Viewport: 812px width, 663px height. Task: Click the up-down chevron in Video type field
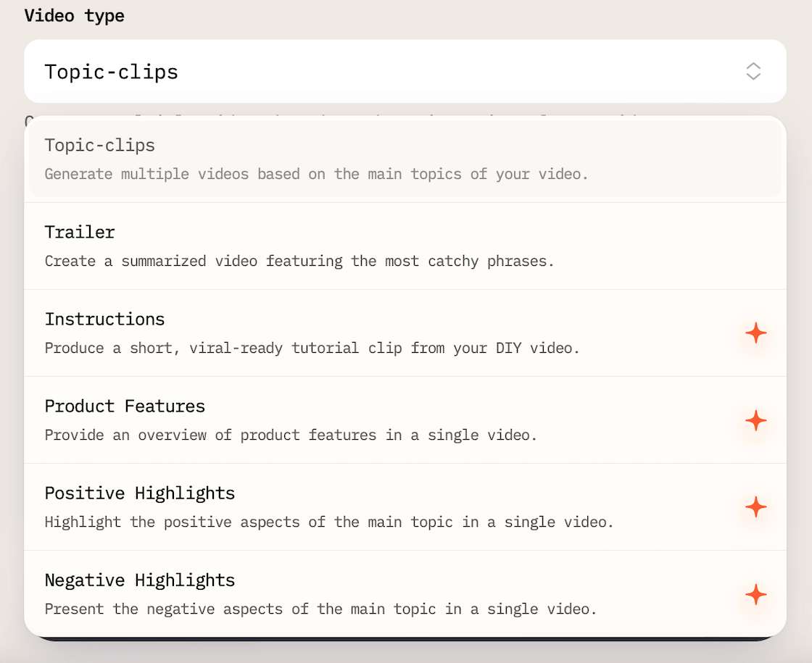click(x=753, y=71)
